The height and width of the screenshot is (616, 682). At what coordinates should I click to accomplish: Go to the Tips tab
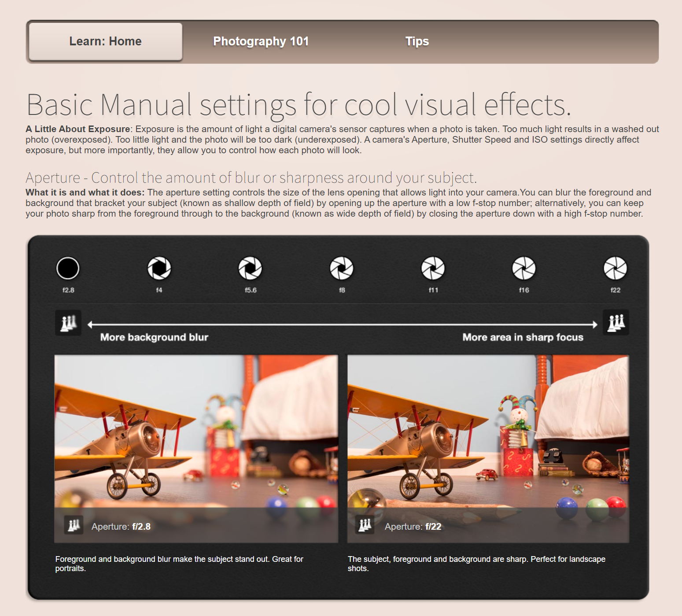417,41
